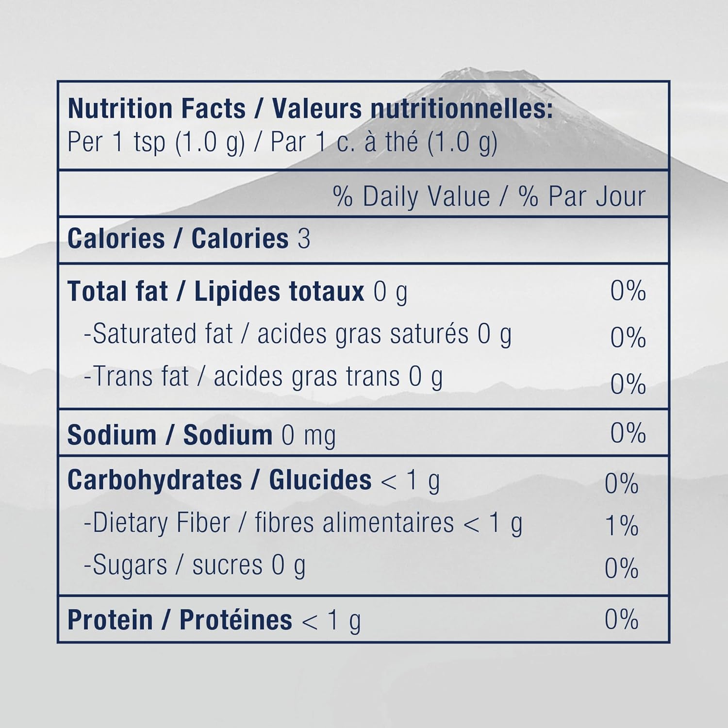
Task: Click the Trans fat row text
Action: pos(263,377)
